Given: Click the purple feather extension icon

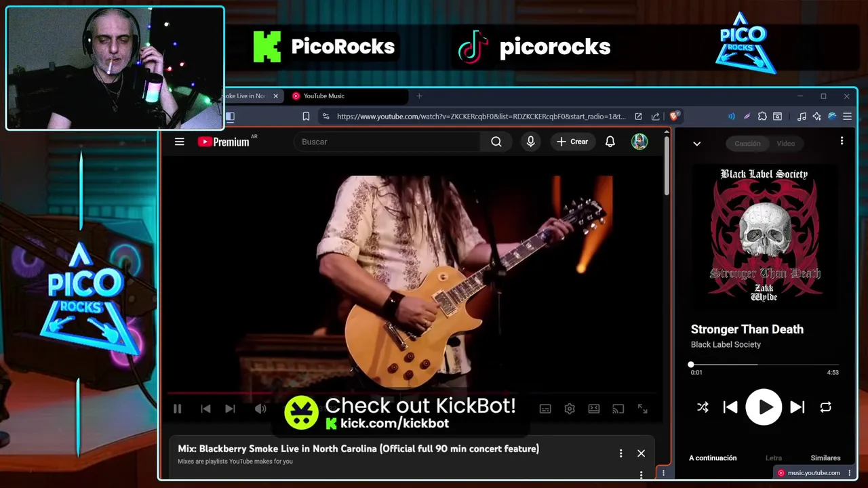Looking at the screenshot, I should (x=747, y=117).
